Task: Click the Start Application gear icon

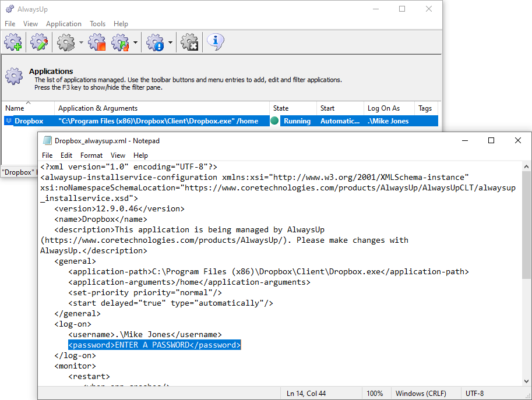Action: tap(66, 42)
